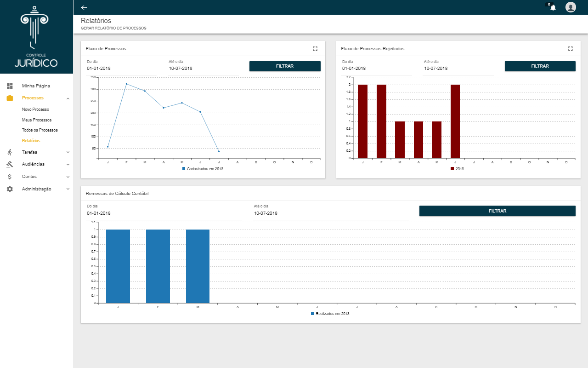Click the Contas dollar sign icon
Viewport: 588px width, 368px height.
click(x=10, y=177)
